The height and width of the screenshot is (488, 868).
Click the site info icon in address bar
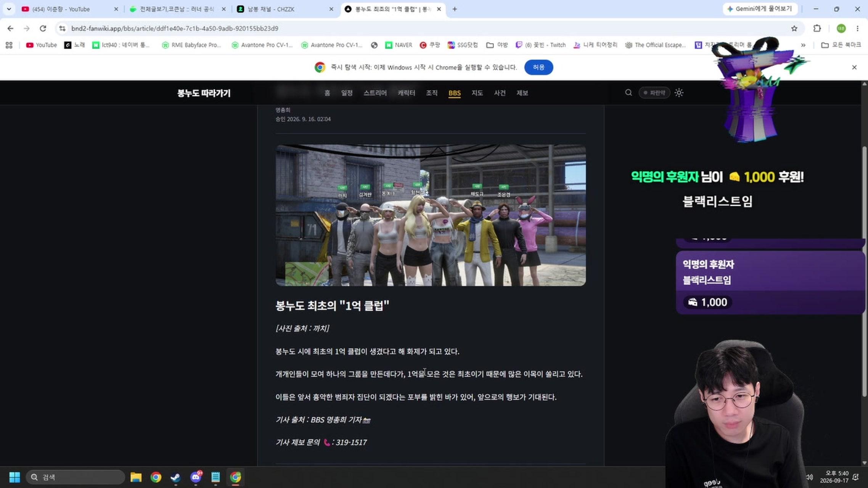tap(62, 28)
